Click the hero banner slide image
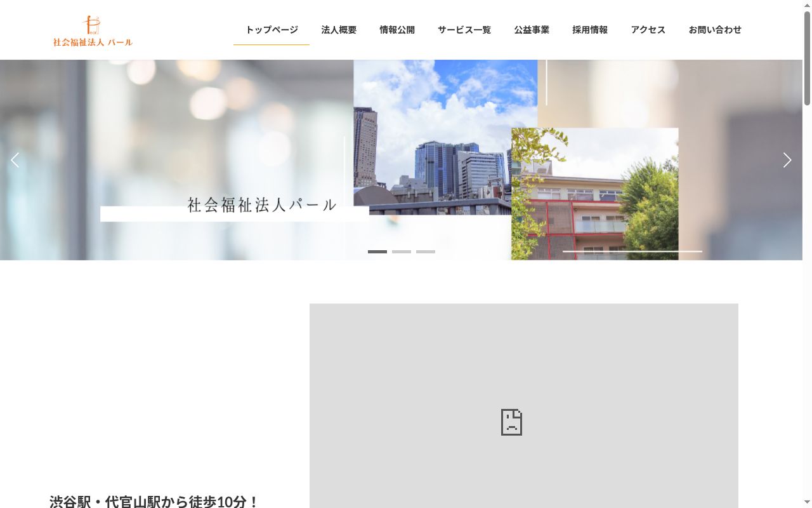812x508 pixels. 401,160
